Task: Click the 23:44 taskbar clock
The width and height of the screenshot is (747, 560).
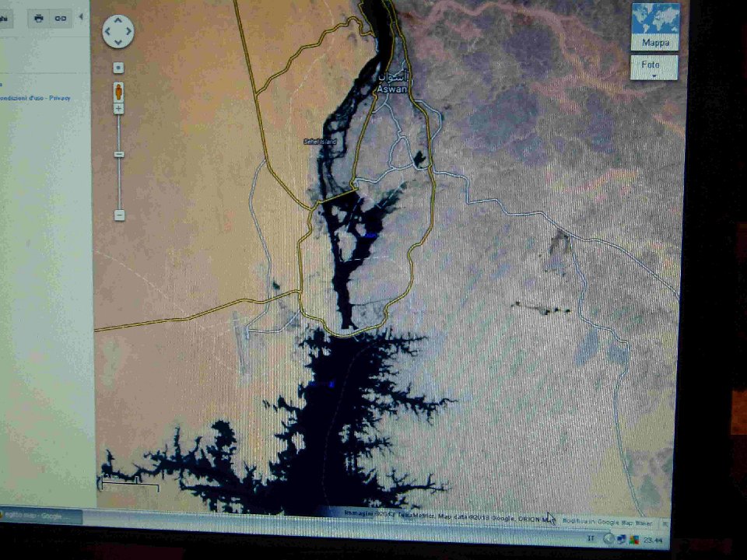Action: tap(653, 541)
